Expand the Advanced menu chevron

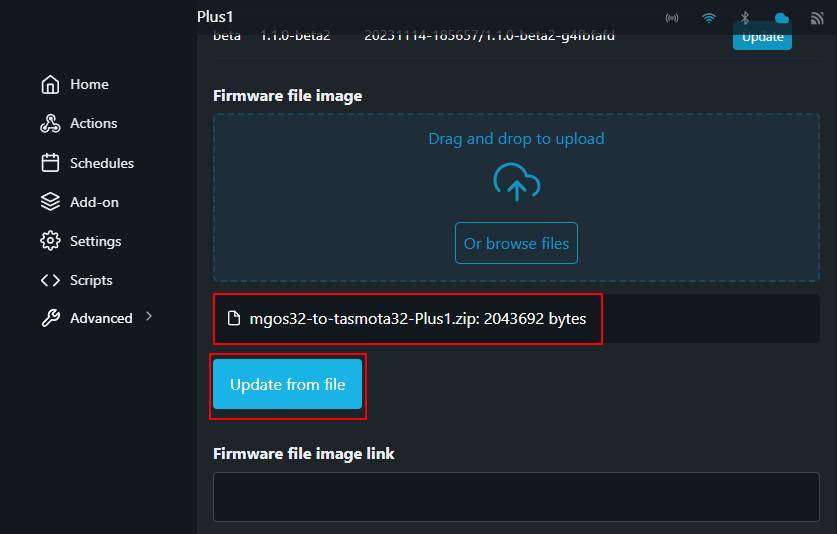[149, 317]
